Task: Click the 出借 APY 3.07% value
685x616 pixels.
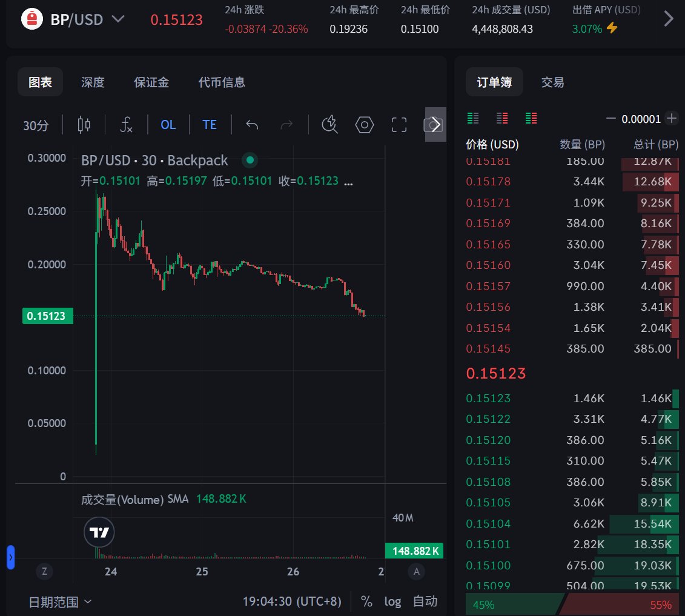Action: pyautogui.click(x=587, y=29)
